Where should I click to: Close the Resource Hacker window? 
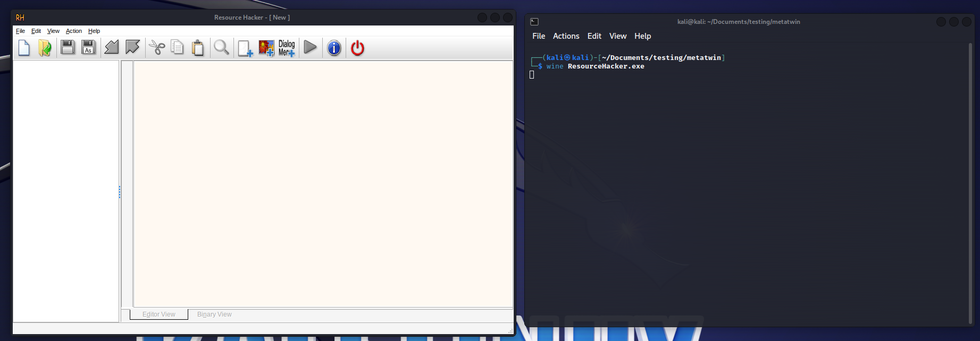click(508, 18)
